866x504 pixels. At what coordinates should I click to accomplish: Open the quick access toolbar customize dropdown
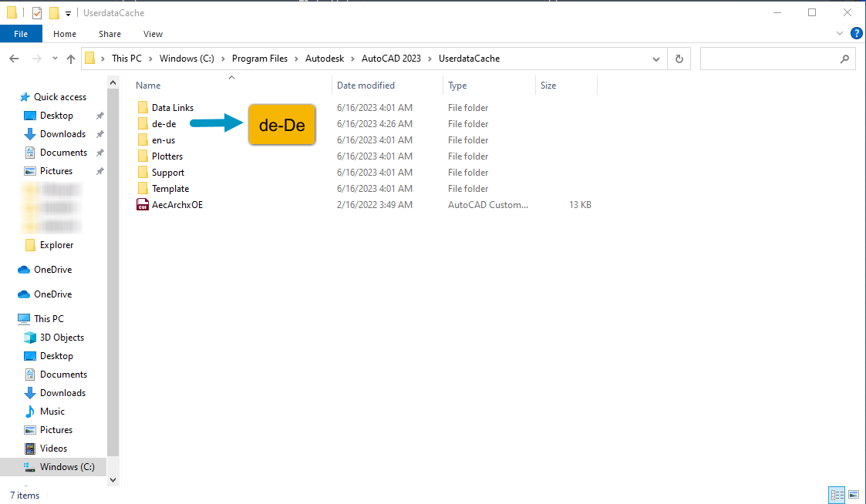(68, 12)
